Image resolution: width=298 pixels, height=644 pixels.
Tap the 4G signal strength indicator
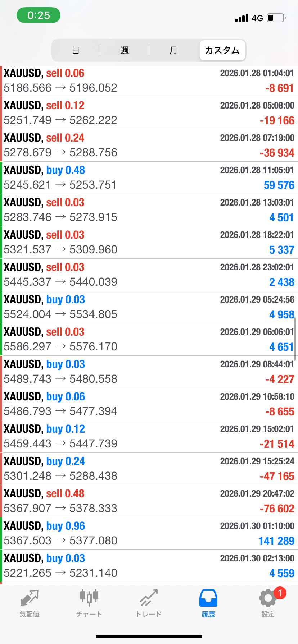point(249,18)
